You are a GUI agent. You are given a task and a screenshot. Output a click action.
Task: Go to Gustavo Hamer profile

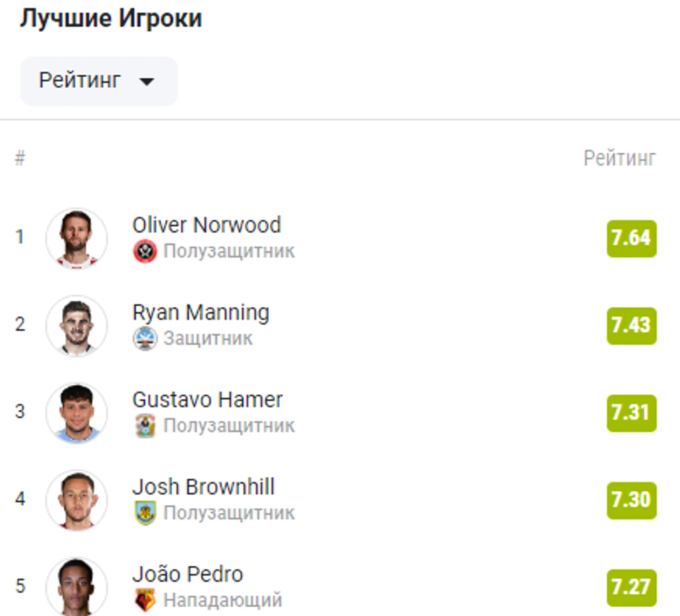click(207, 399)
